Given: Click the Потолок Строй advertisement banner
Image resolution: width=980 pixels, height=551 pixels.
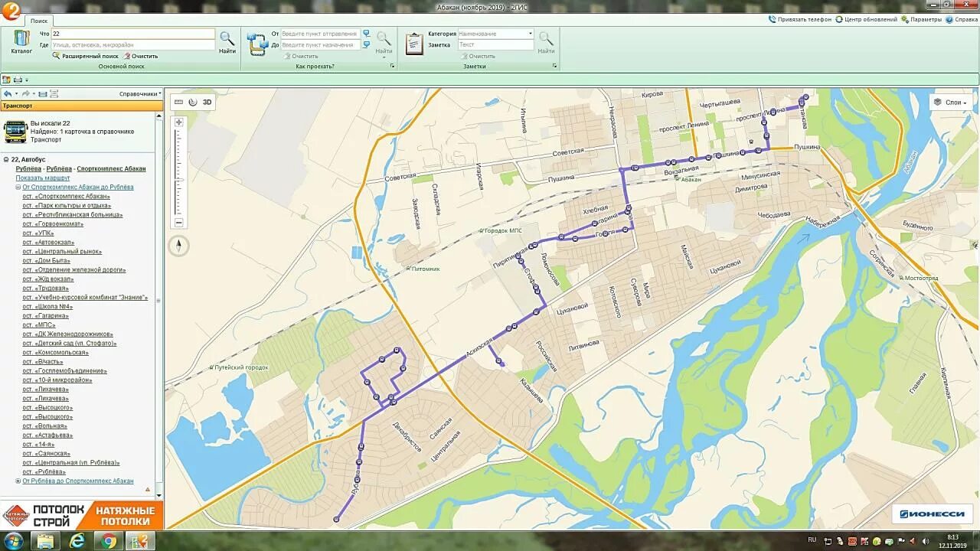Looking at the screenshot, I should (x=81, y=515).
